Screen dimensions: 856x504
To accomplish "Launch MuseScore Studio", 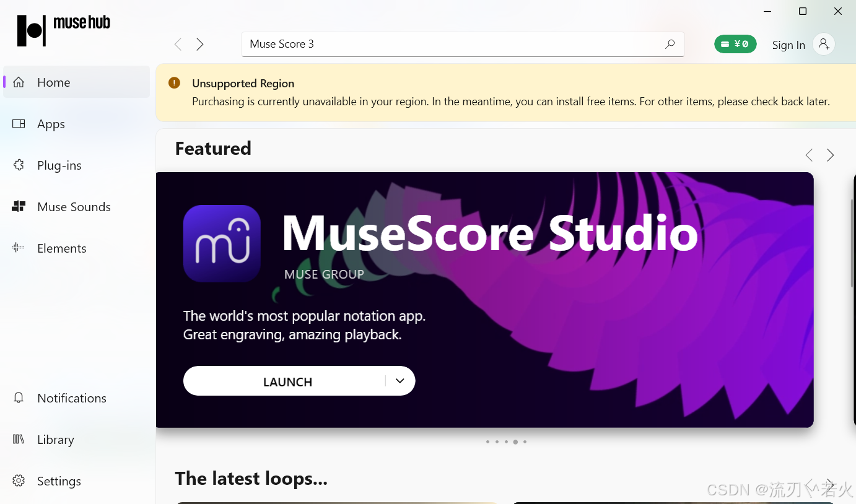I will click(x=287, y=381).
